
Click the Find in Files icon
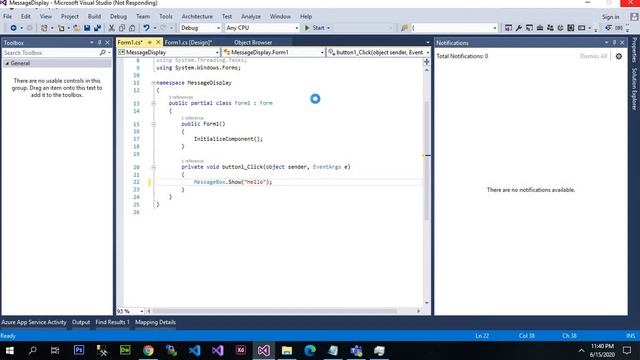coord(404,28)
